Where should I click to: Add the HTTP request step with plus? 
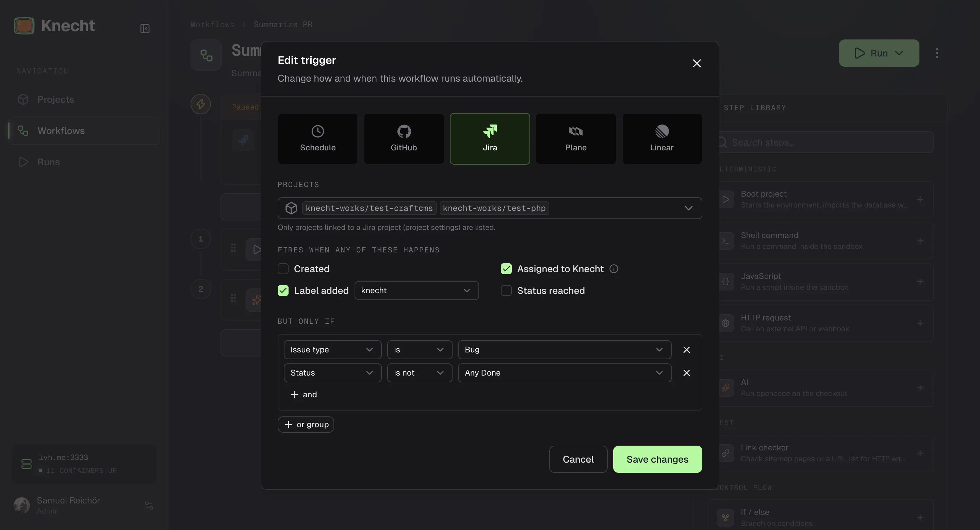(920, 323)
